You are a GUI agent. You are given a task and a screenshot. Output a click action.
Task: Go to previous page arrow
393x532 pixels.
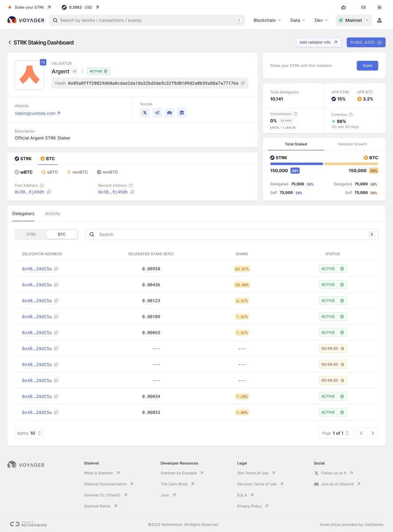click(x=362, y=433)
